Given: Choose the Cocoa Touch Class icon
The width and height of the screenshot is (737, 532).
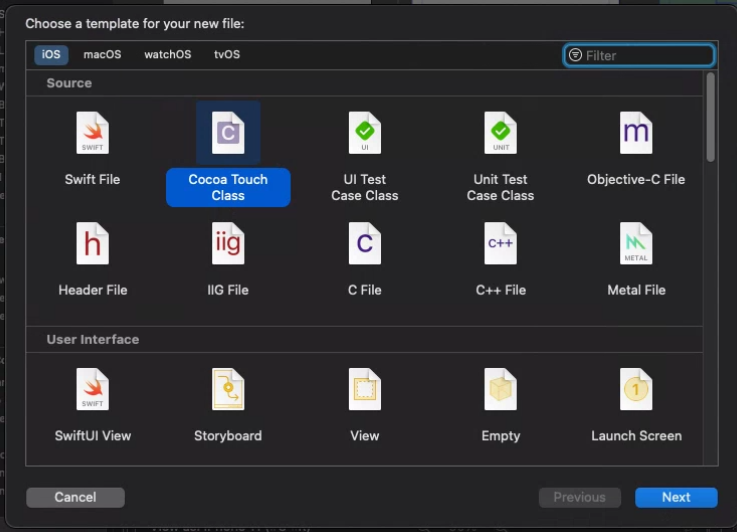Looking at the screenshot, I should point(228,133).
